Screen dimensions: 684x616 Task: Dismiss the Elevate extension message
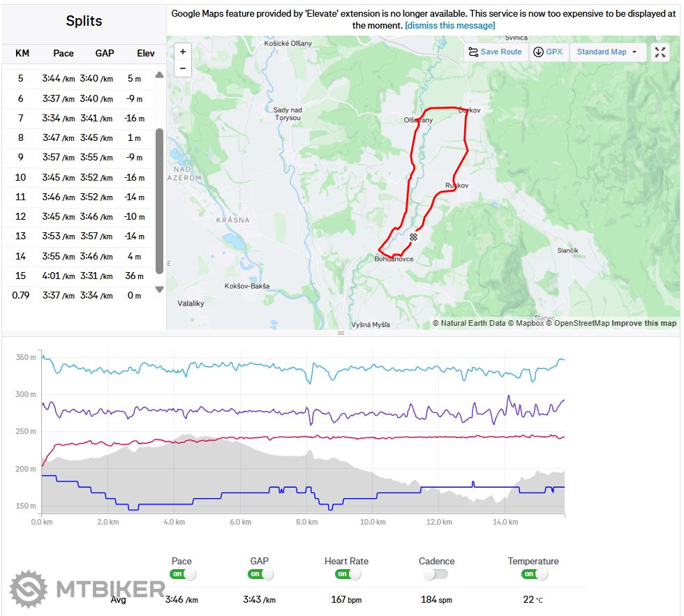point(450,25)
